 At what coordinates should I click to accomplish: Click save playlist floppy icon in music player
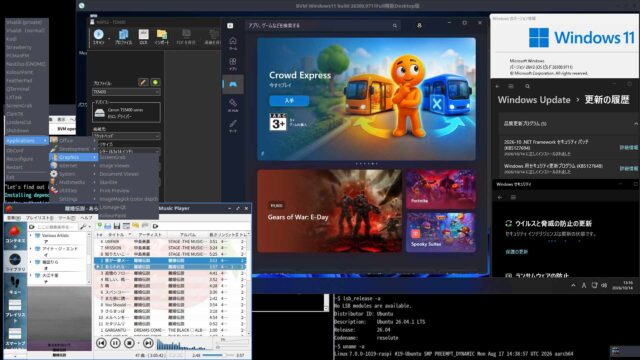click(117, 226)
